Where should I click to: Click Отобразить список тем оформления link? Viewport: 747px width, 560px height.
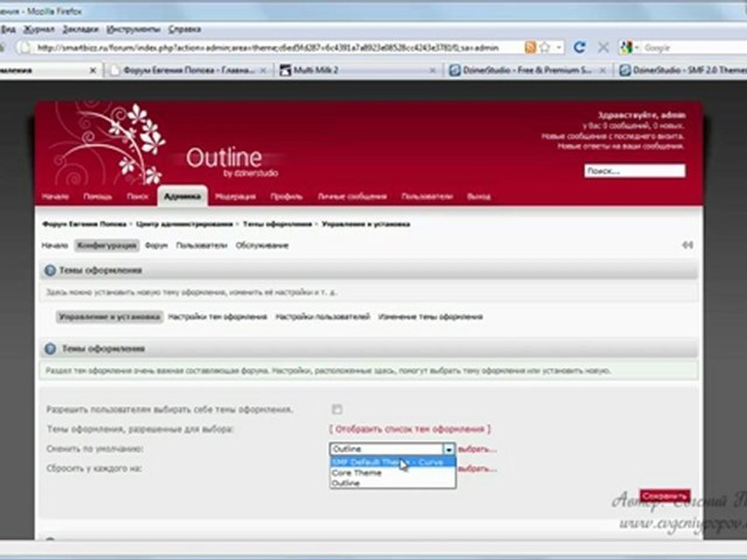[x=410, y=429]
